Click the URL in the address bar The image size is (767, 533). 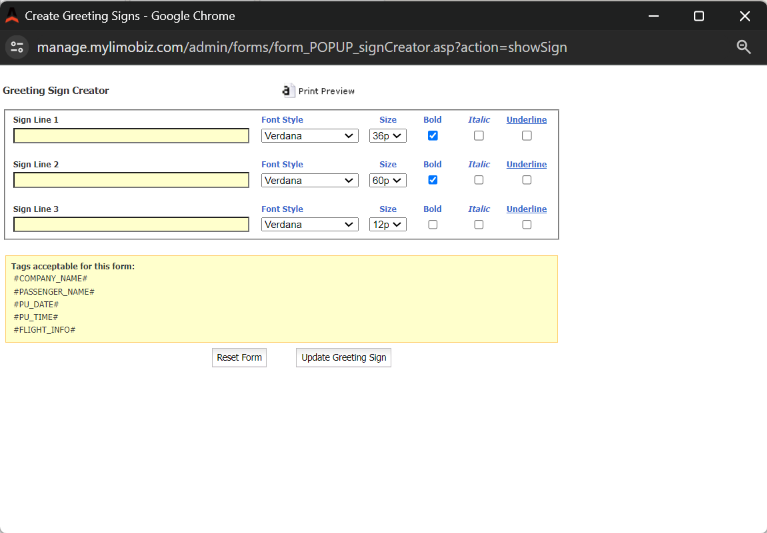302,47
